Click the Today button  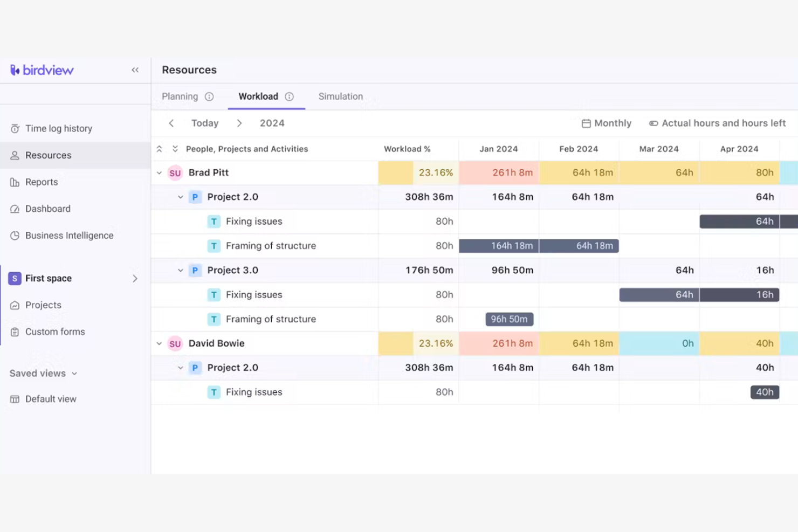click(x=205, y=123)
